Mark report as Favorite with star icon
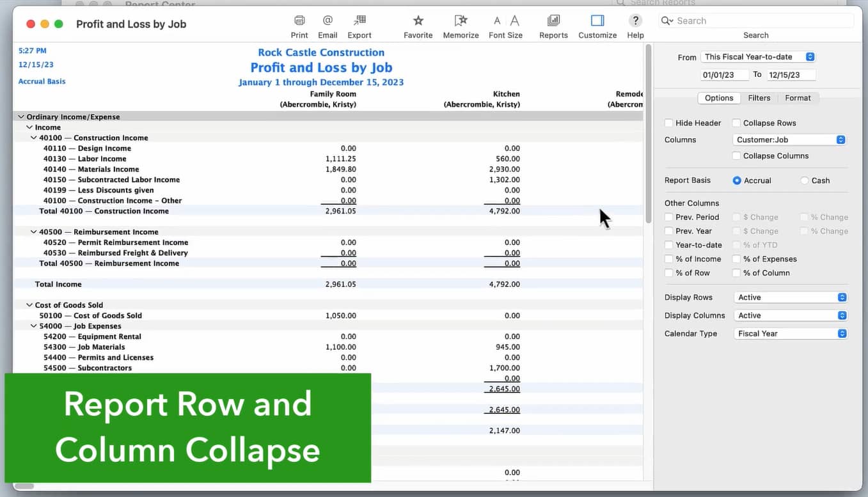This screenshot has height=497, width=868. (x=418, y=20)
